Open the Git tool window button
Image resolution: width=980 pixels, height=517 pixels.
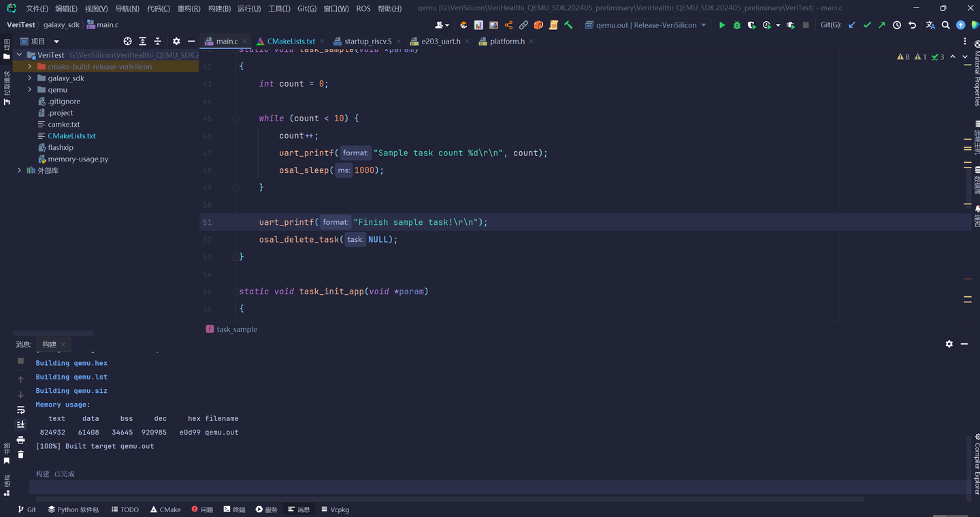click(27, 510)
